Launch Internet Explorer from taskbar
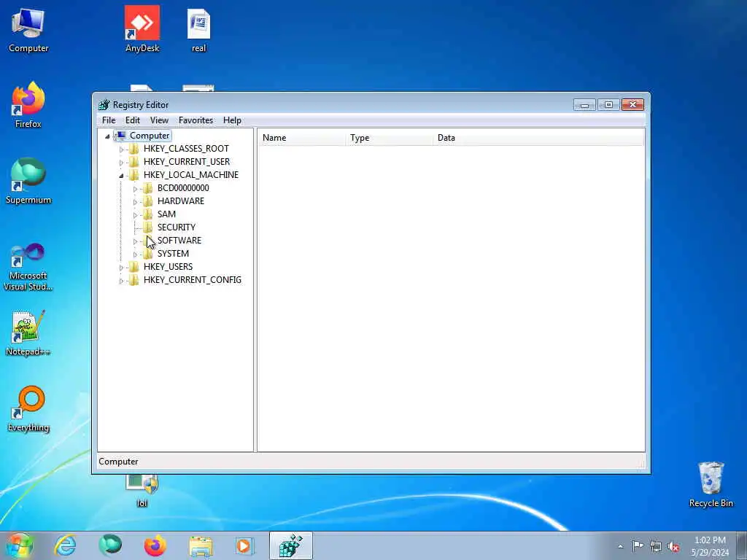This screenshot has width=747, height=560. click(x=65, y=545)
